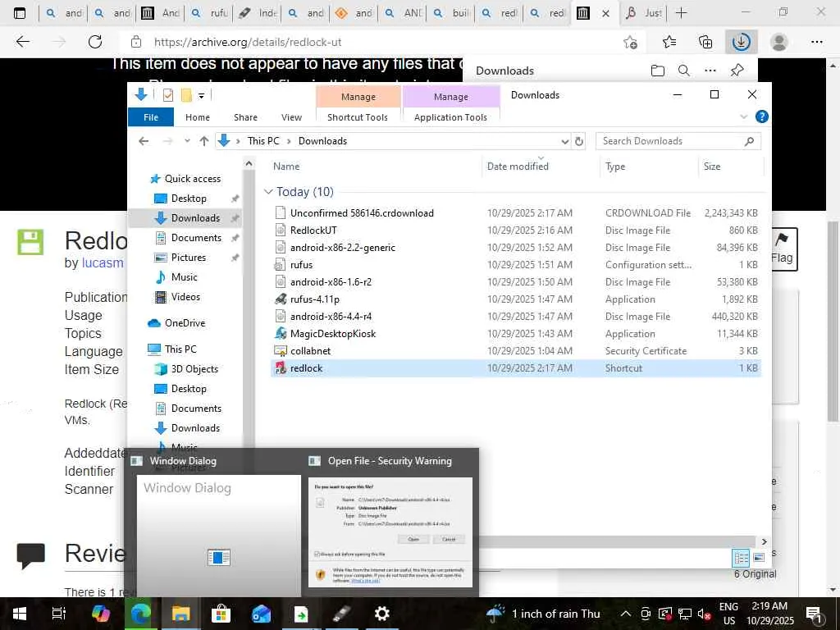This screenshot has height=630, width=840.
Task: Open the Edge profile avatar
Action: (779, 42)
